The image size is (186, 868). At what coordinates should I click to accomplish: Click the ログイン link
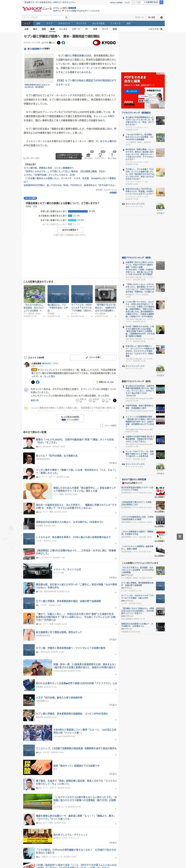click(57, 11)
